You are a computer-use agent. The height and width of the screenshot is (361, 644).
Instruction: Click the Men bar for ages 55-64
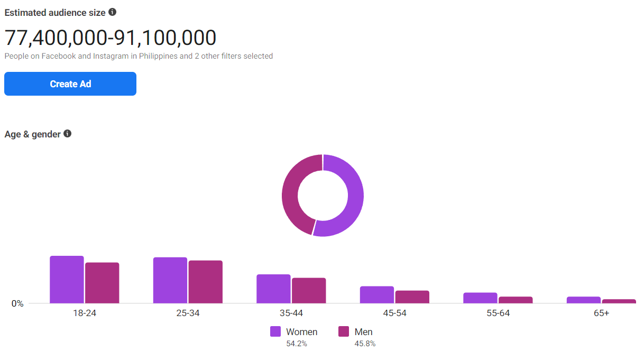point(516,300)
